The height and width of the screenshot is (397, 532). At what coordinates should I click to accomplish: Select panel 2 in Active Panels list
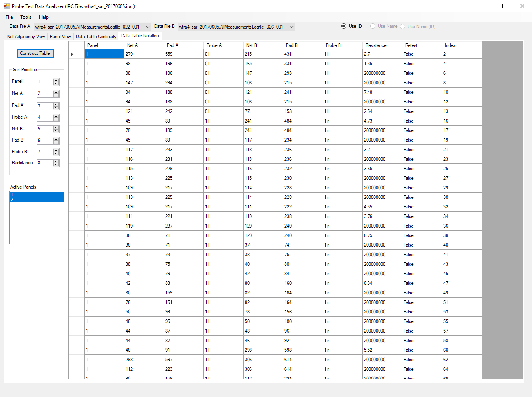pos(37,199)
